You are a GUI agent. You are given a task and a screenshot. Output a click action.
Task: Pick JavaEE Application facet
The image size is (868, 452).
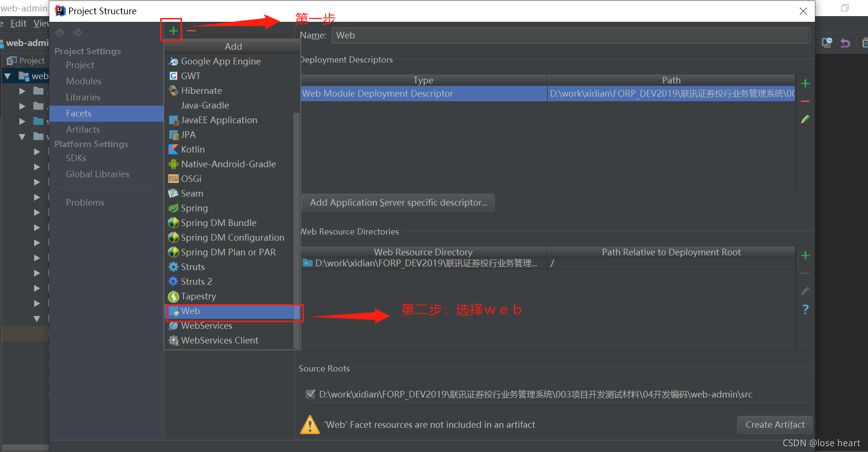tap(229, 120)
